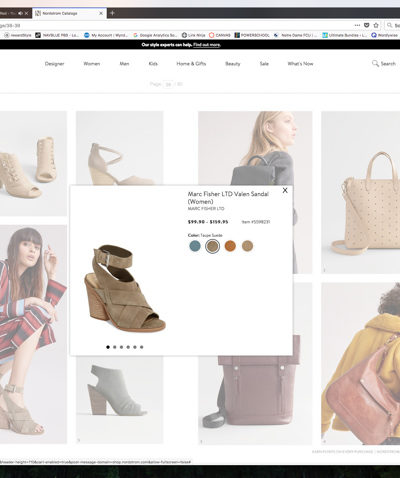Click the Find out more link
Image resolution: width=400 pixels, height=478 pixels.
pyautogui.click(x=207, y=45)
